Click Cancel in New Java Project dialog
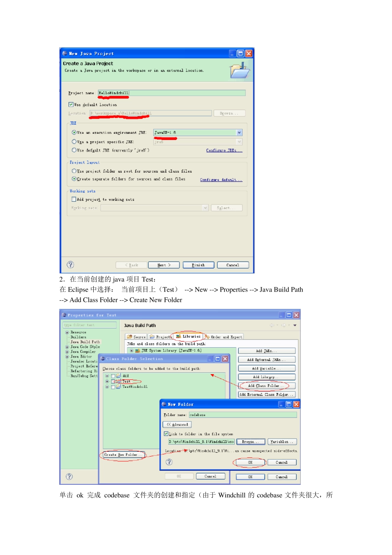The image size is (392, 555). click(233, 265)
